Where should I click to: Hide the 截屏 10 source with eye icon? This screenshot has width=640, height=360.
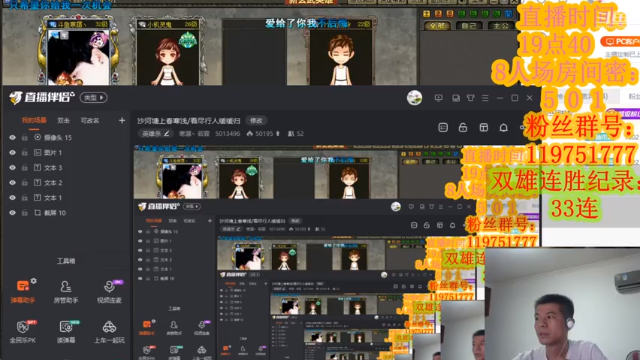pos(13,213)
